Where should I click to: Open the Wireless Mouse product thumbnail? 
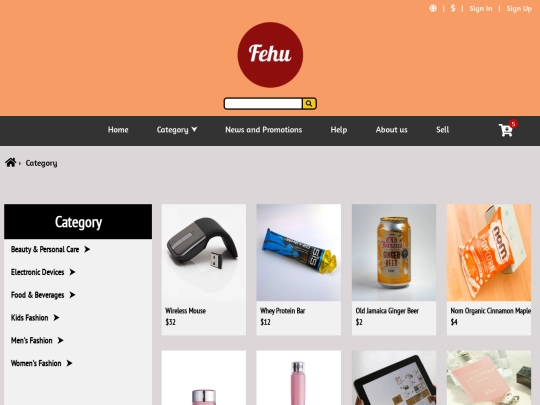204,252
